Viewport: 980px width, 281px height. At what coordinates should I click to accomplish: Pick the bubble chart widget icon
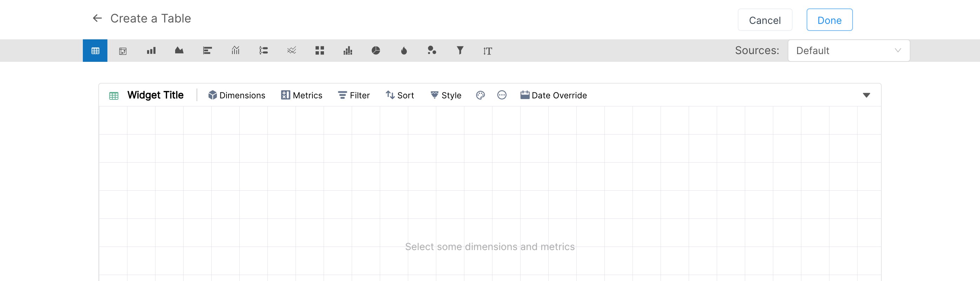432,50
